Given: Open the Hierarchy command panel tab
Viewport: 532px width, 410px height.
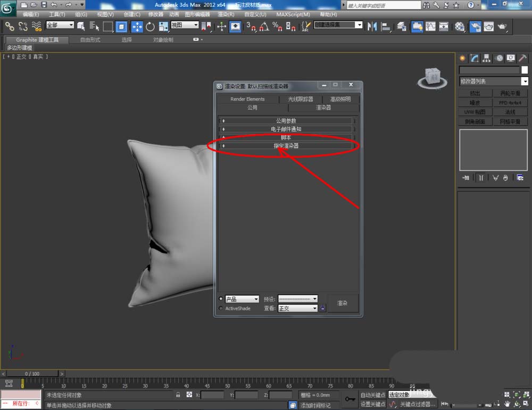Looking at the screenshot, I should [x=487, y=58].
